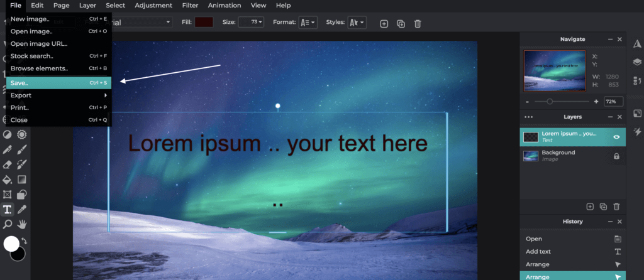The height and width of the screenshot is (280, 644).
Task: Click the add text icon in options bar
Action: (x=384, y=24)
